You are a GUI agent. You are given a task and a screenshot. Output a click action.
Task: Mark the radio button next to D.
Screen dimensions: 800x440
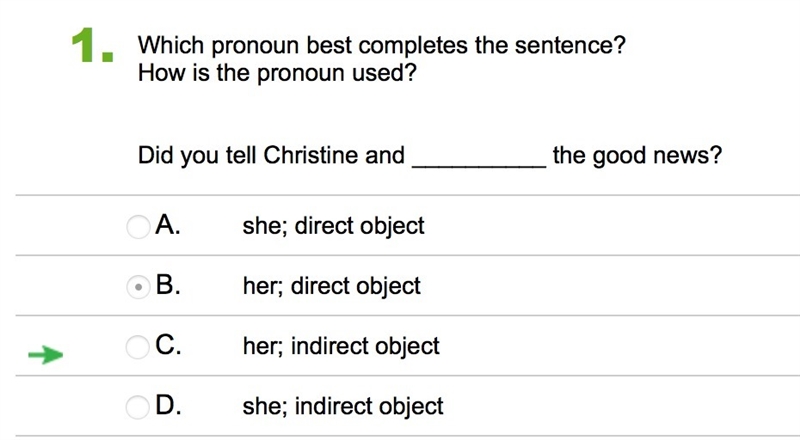point(138,407)
